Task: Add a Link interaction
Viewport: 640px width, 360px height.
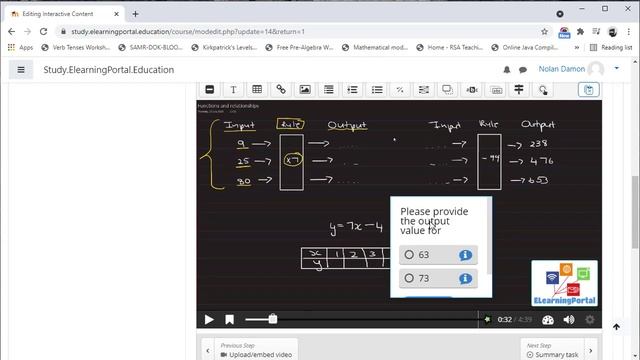Action: pyautogui.click(x=281, y=89)
